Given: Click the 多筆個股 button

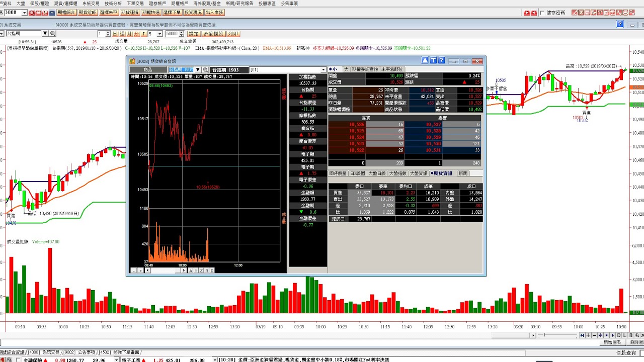Looking at the screenshot, I should pos(213,34).
